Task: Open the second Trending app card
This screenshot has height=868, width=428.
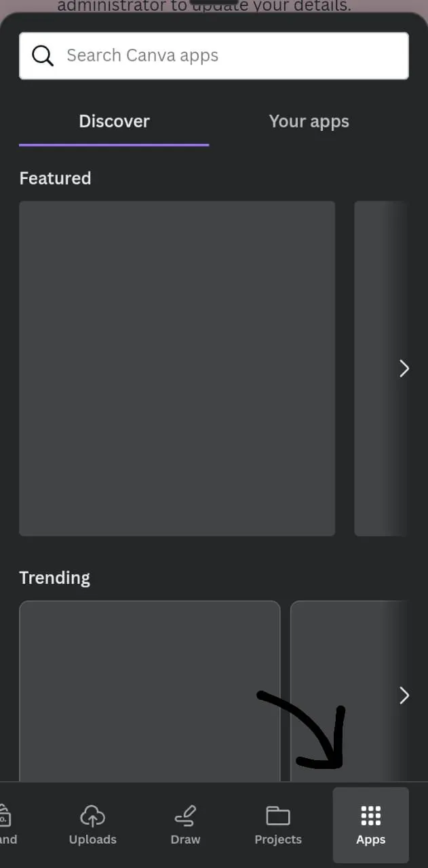Action: click(349, 691)
